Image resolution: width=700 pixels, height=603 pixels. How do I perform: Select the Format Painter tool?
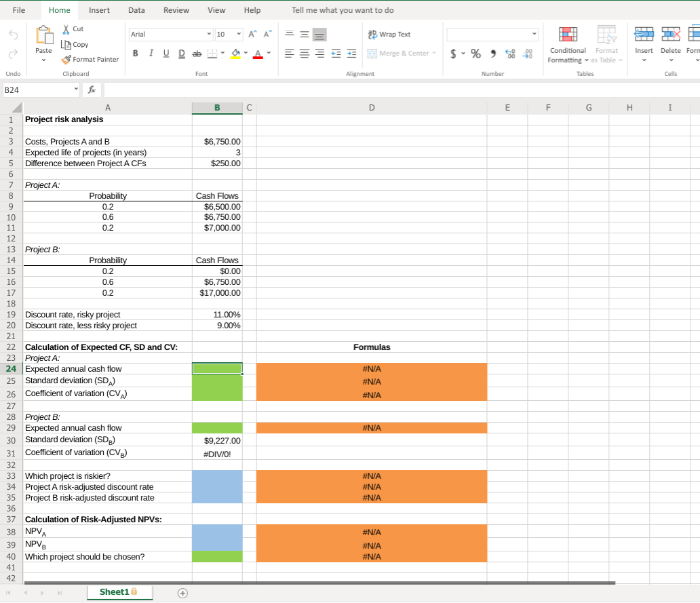pyautogui.click(x=90, y=59)
